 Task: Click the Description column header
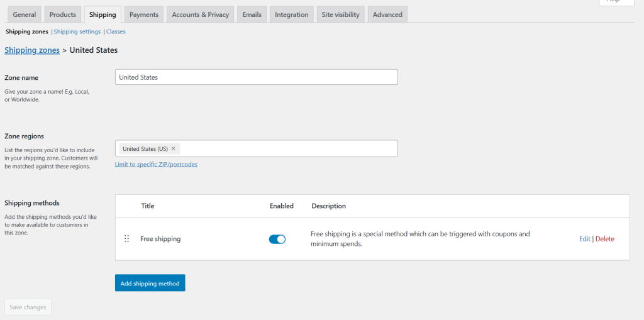[x=328, y=206]
